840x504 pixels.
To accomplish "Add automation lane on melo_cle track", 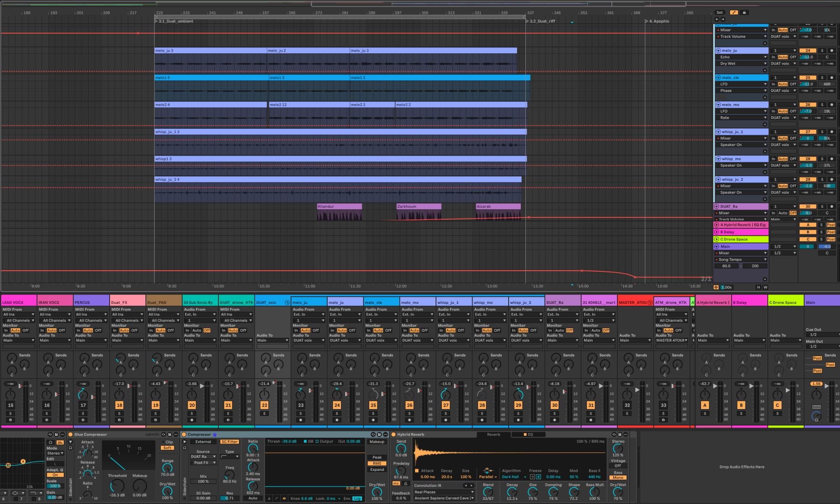I will (764, 97).
